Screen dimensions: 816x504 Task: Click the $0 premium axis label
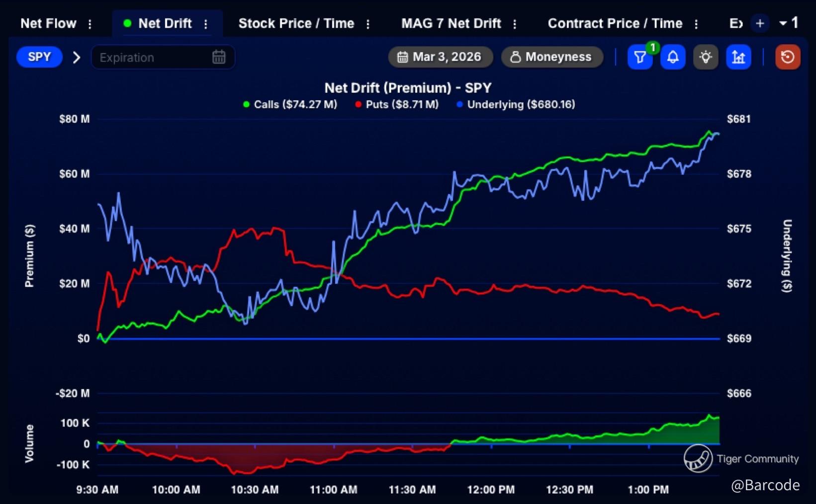(x=84, y=338)
